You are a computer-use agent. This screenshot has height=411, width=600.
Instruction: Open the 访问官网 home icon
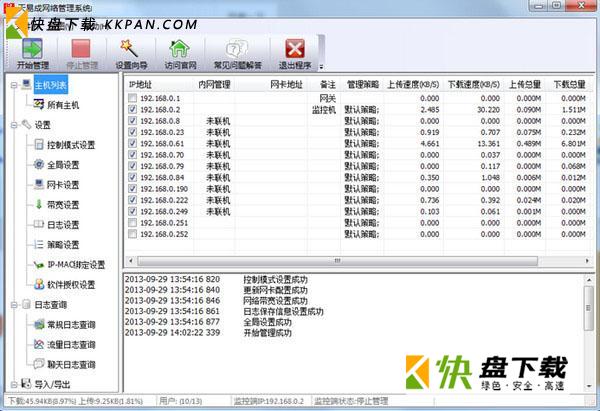179,49
